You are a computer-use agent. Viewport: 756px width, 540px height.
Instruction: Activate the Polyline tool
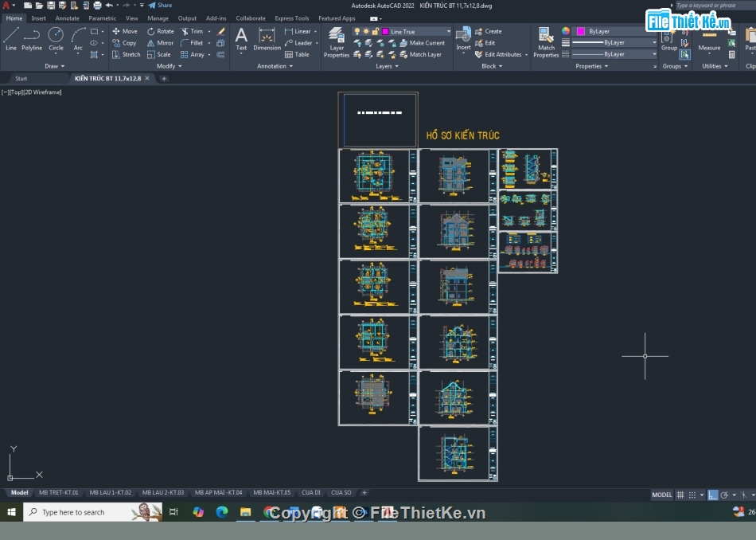click(32, 37)
